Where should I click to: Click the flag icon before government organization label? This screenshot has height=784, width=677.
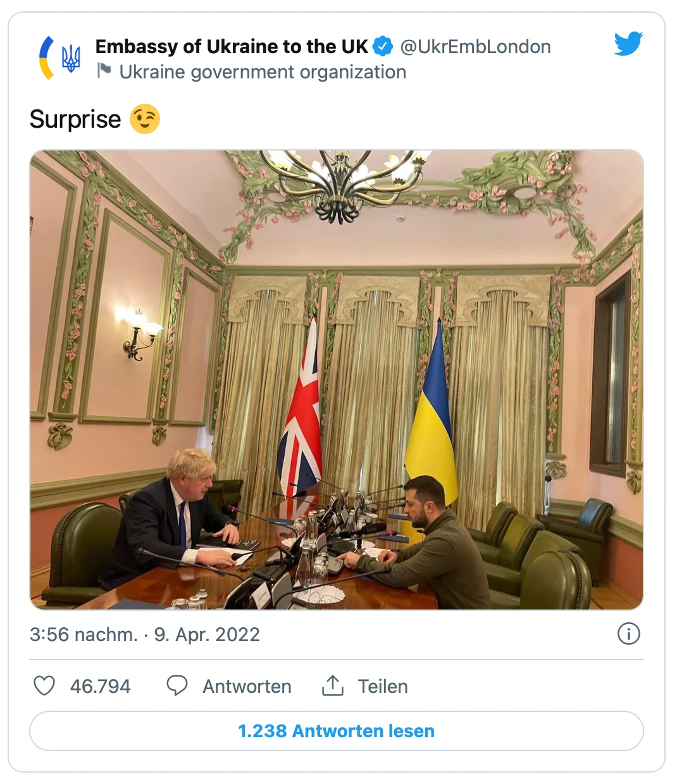[x=104, y=71]
